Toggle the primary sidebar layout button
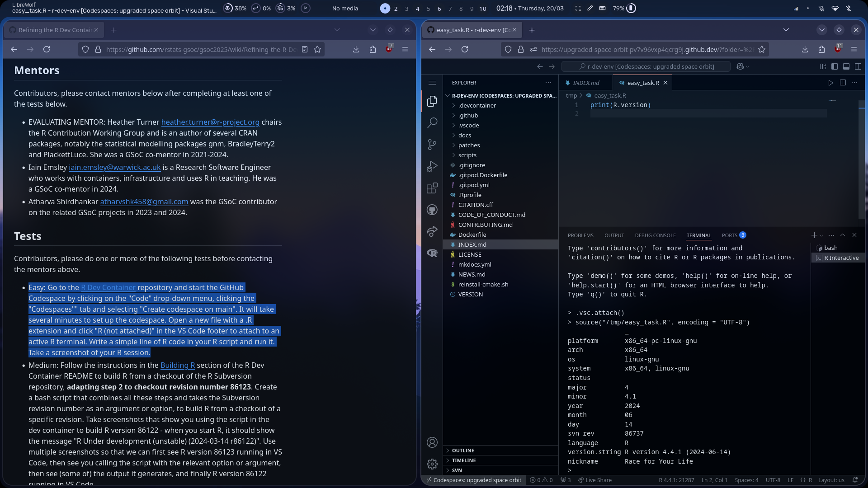Screen dimensions: 868x488 (835, 66)
